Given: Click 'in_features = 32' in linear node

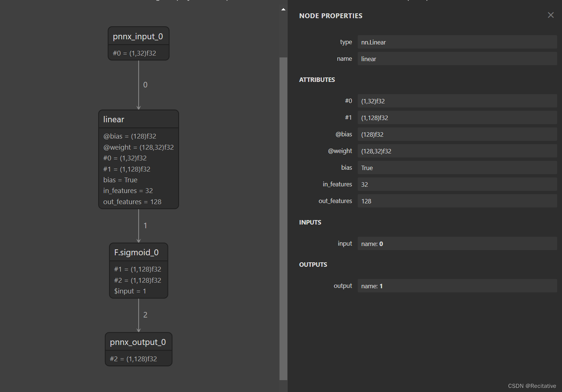Looking at the screenshot, I should [128, 191].
